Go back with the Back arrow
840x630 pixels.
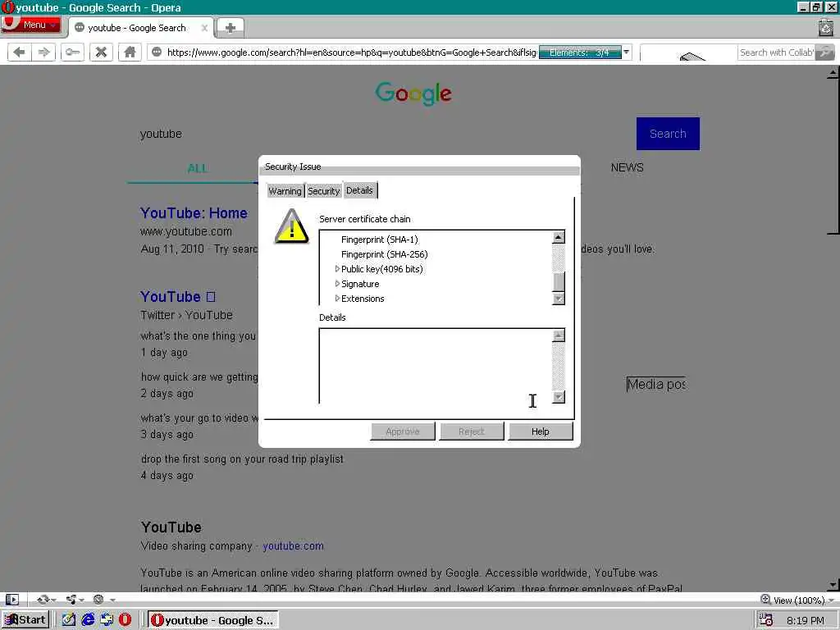(20, 52)
